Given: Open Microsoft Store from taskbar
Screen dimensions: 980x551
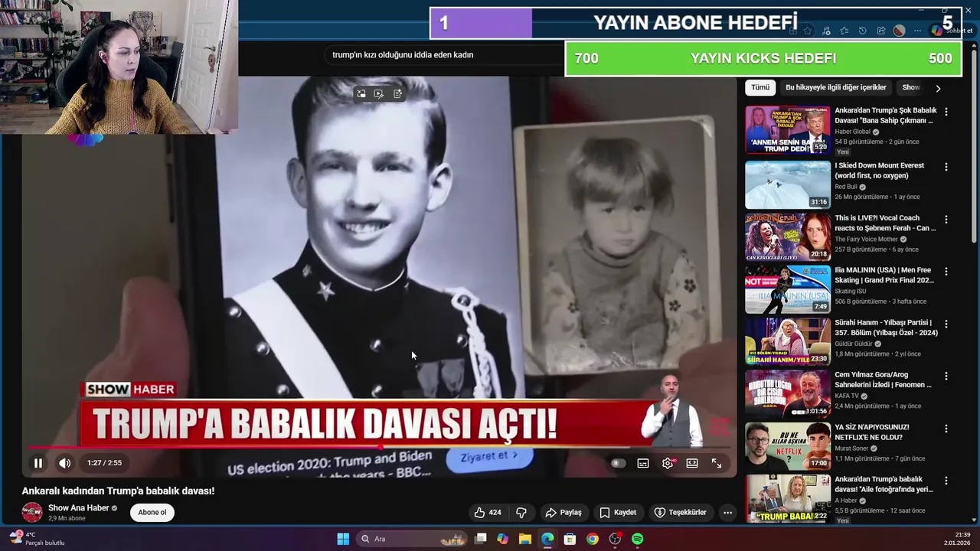Looking at the screenshot, I should pyautogui.click(x=570, y=539).
